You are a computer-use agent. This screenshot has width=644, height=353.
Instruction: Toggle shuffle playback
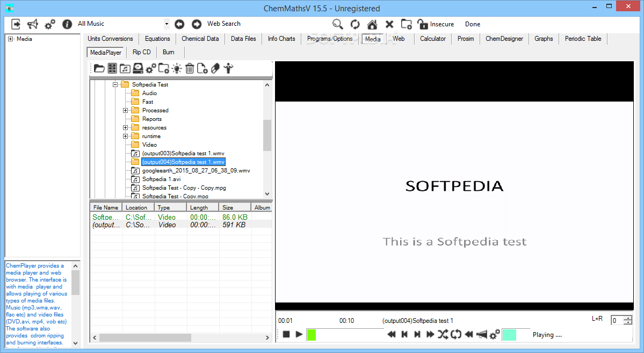point(443,335)
